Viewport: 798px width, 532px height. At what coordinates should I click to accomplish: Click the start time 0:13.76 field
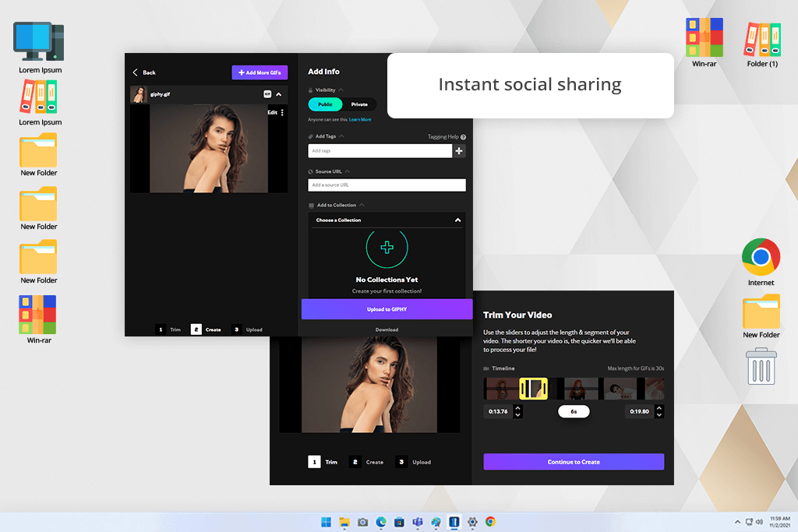[498, 411]
